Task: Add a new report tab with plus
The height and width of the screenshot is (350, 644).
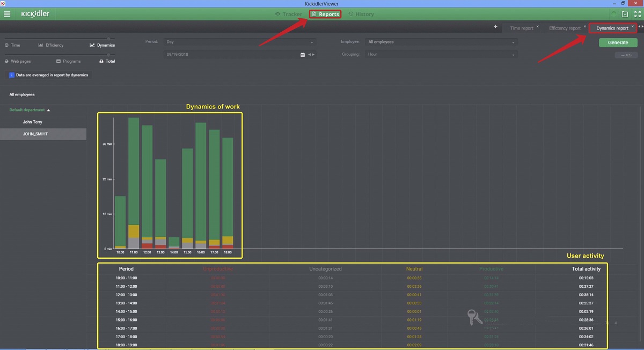Action: (x=495, y=27)
